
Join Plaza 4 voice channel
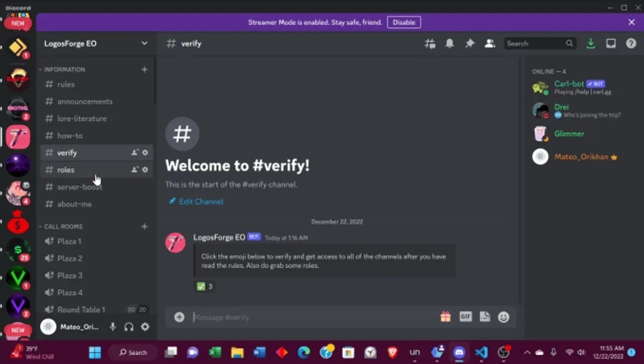coord(97,293)
